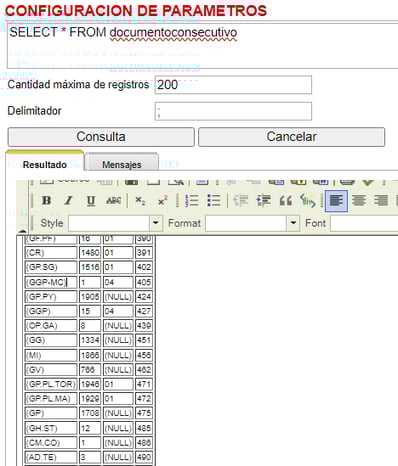The height and width of the screenshot is (466, 398).
Task: Select the ID cell 402
Action: (x=144, y=267)
